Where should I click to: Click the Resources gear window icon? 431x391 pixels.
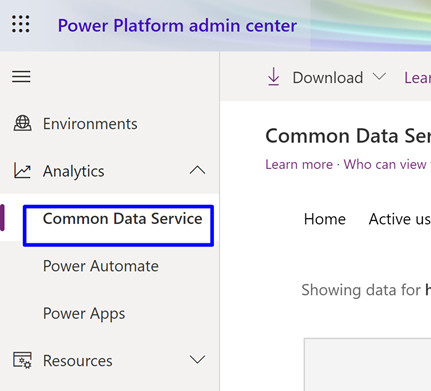22,360
